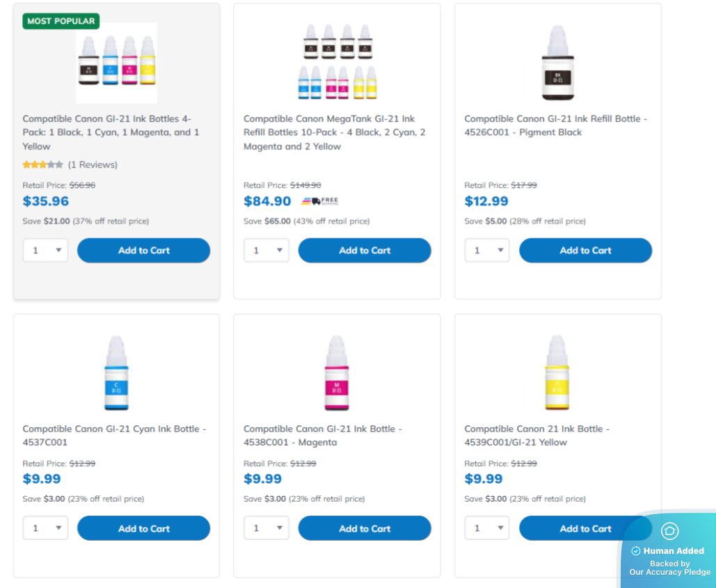Image resolution: width=716 pixels, height=588 pixels.
Task: Open the Canon 21 Yellow bottle title link
Action: (x=536, y=436)
